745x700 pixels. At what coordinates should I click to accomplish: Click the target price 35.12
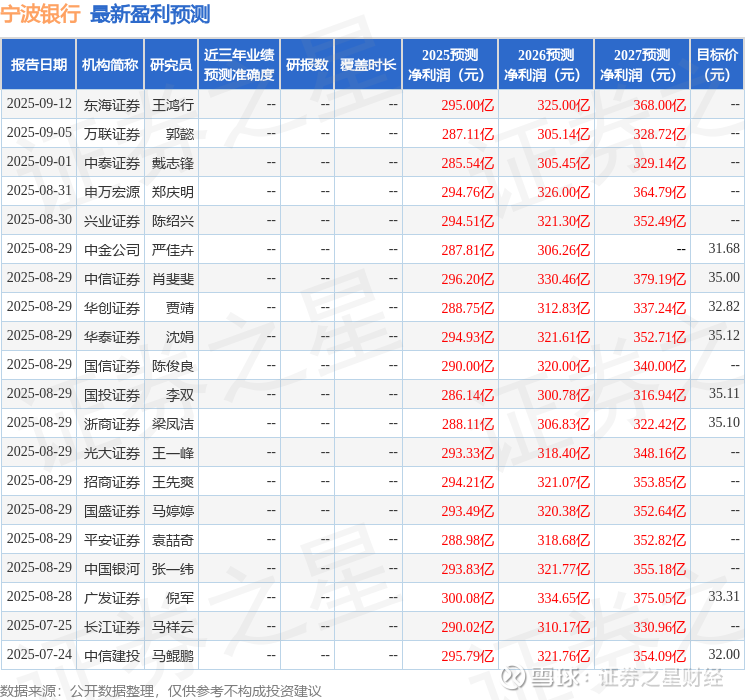click(x=724, y=335)
